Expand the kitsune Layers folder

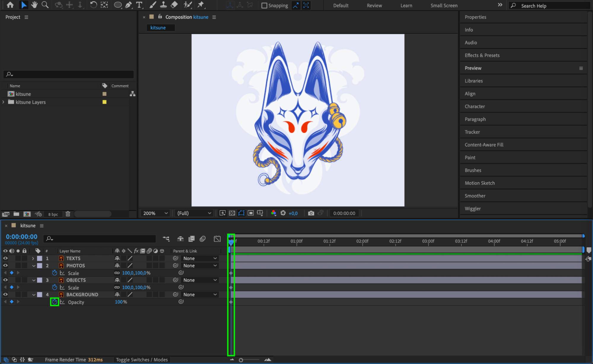[x=4, y=102]
